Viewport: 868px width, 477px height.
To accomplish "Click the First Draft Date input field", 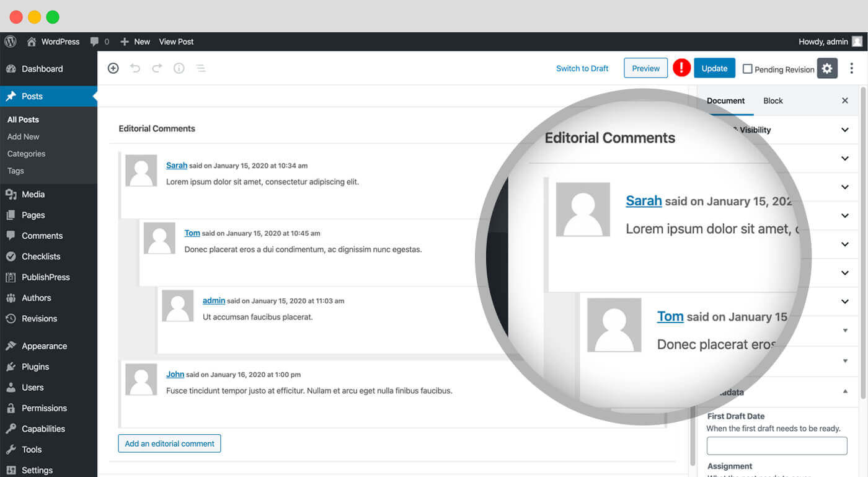I will [777, 445].
